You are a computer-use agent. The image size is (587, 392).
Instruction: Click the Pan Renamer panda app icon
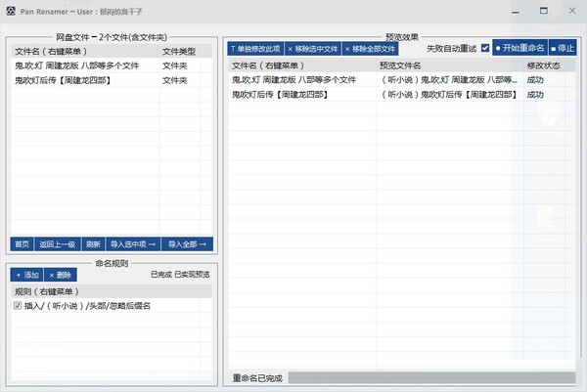click(x=11, y=11)
